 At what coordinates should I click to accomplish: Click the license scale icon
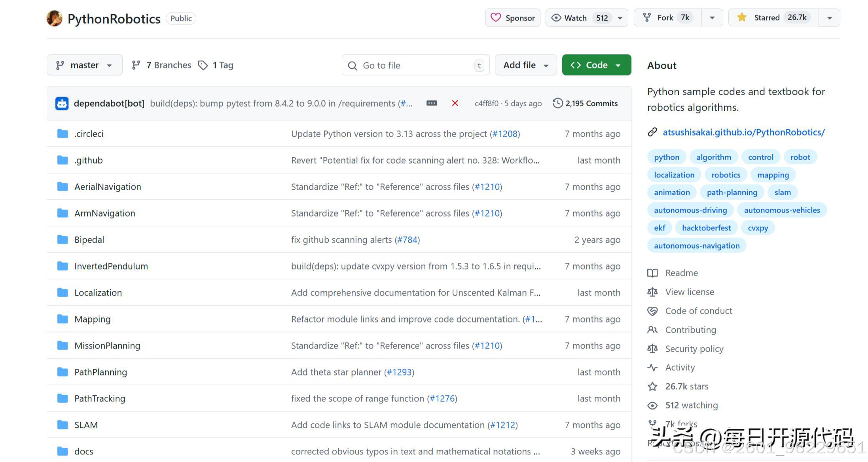652,292
